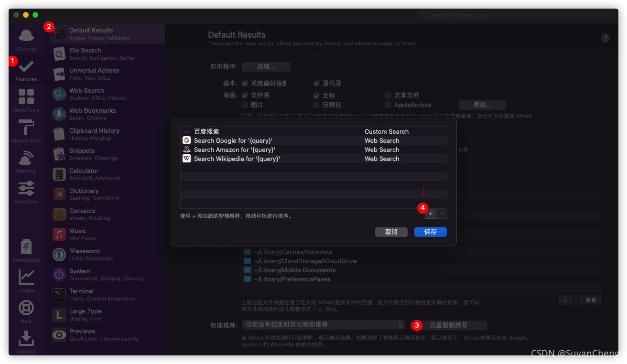Select Previews eye icon

[x=59, y=335]
